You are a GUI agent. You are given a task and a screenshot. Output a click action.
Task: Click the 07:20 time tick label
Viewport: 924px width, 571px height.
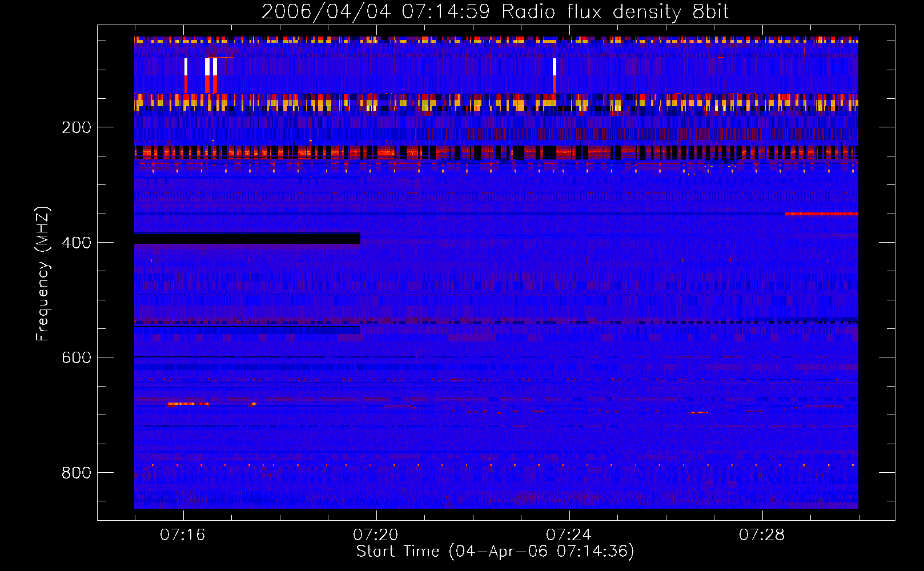(376, 534)
